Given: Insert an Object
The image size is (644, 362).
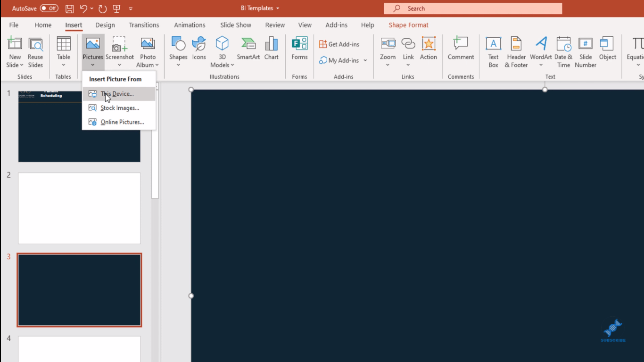Looking at the screenshot, I should (608, 49).
